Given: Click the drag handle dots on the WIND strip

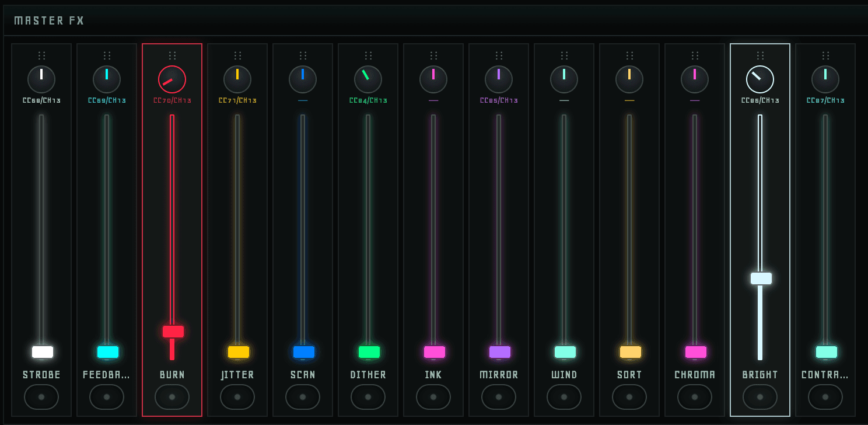Looking at the screenshot, I should tap(564, 55).
